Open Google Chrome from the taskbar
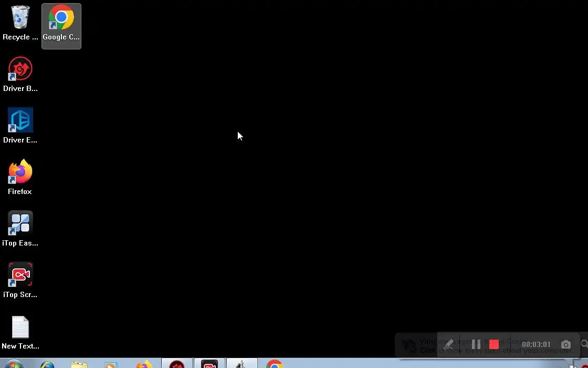588x368 pixels. pyautogui.click(x=274, y=364)
